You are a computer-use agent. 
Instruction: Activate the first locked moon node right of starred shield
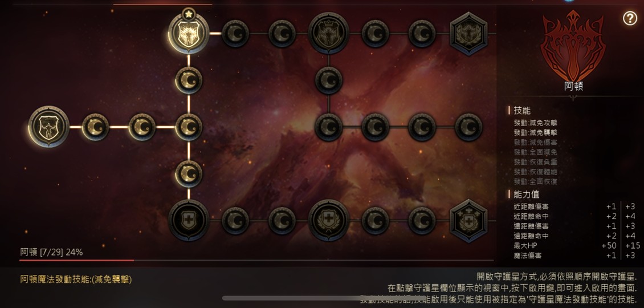pyautogui.click(x=235, y=33)
